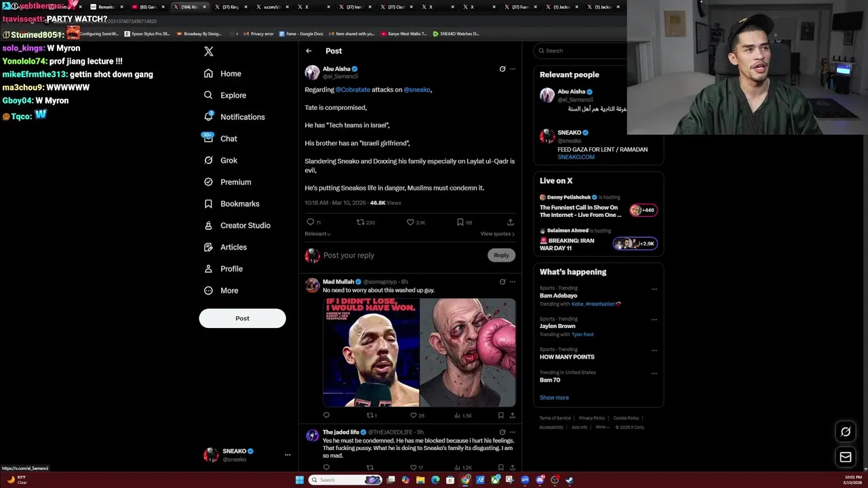
Task: Join the BREAKING: IRAN WAR DAY 11 broadcast
Action: pyautogui.click(x=598, y=241)
